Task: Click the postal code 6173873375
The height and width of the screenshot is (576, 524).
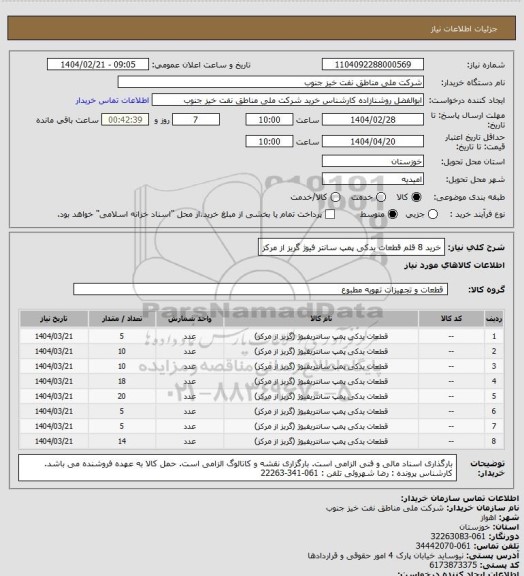Action: pyautogui.click(x=453, y=565)
